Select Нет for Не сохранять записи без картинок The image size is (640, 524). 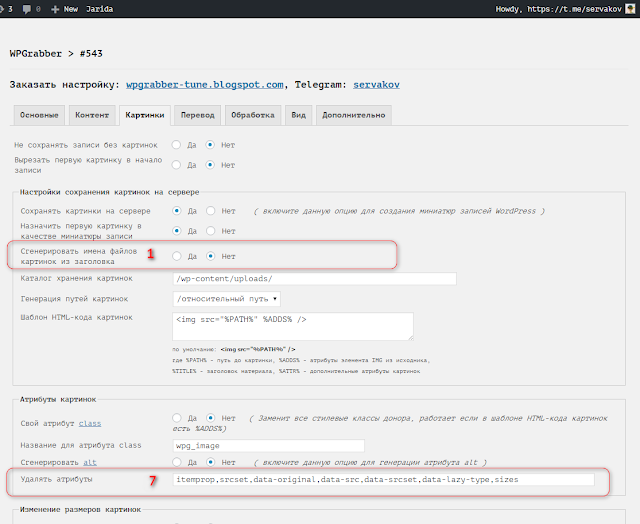pos(210,145)
